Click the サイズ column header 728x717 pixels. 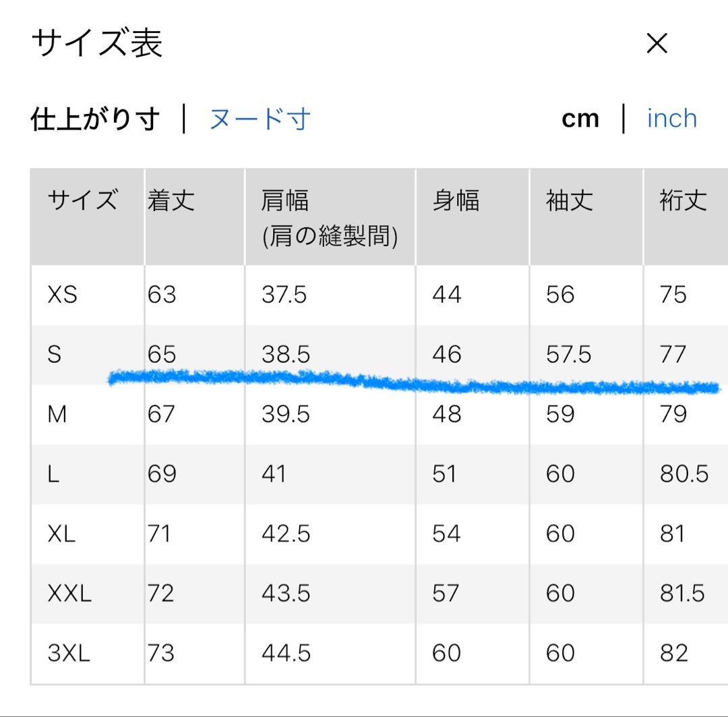tap(83, 200)
